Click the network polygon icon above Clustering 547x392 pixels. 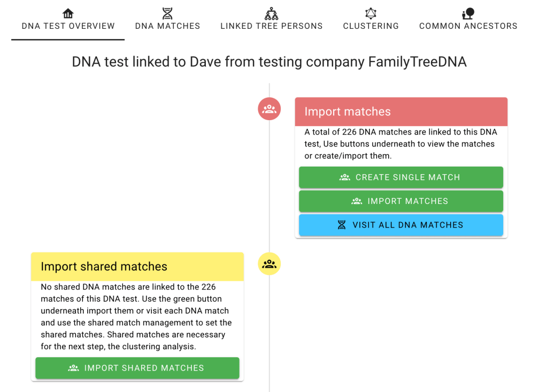pyautogui.click(x=371, y=13)
